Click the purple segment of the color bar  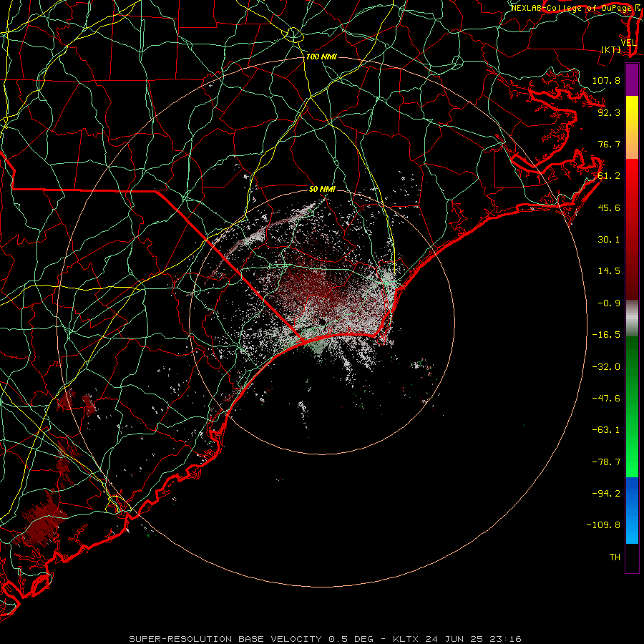632,79
